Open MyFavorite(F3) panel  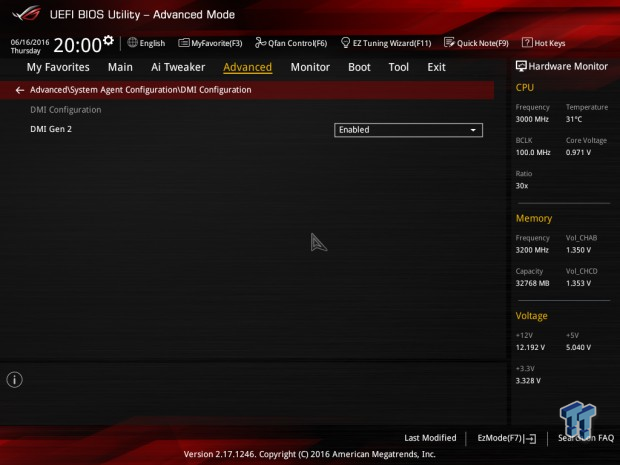[x=210, y=43]
